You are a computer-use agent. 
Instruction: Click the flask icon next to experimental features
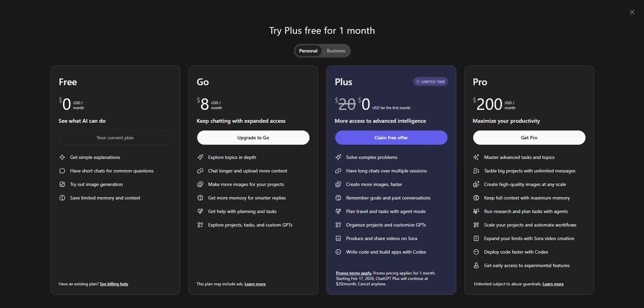[476, 265]
